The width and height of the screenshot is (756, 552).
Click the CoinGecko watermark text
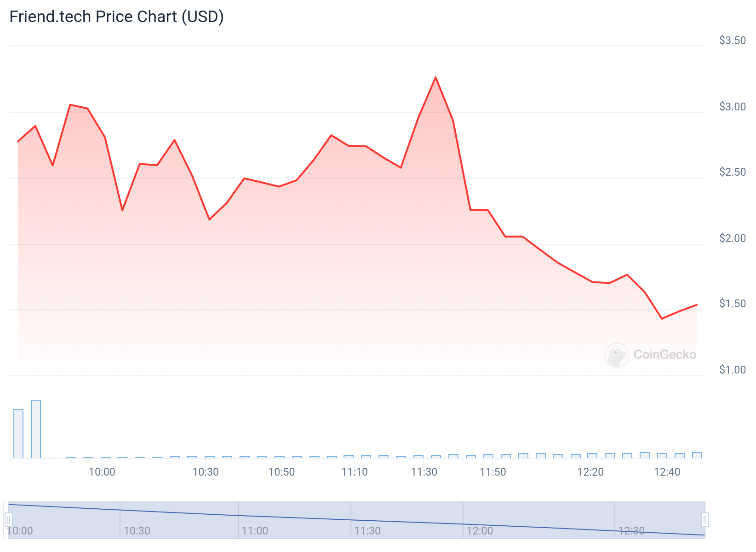tap(664, 355)
